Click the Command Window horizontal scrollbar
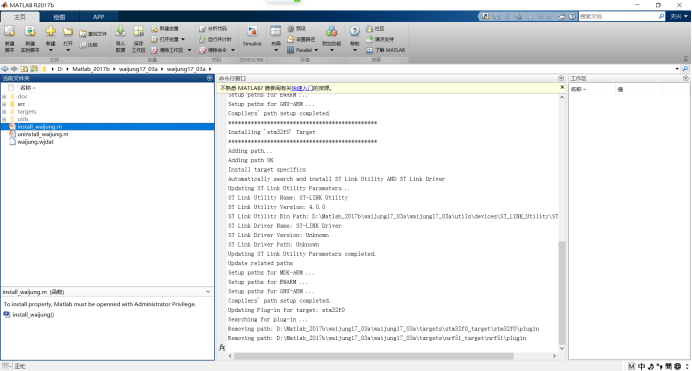The width and height of the screenshot is (692, 371). point(374,356)
